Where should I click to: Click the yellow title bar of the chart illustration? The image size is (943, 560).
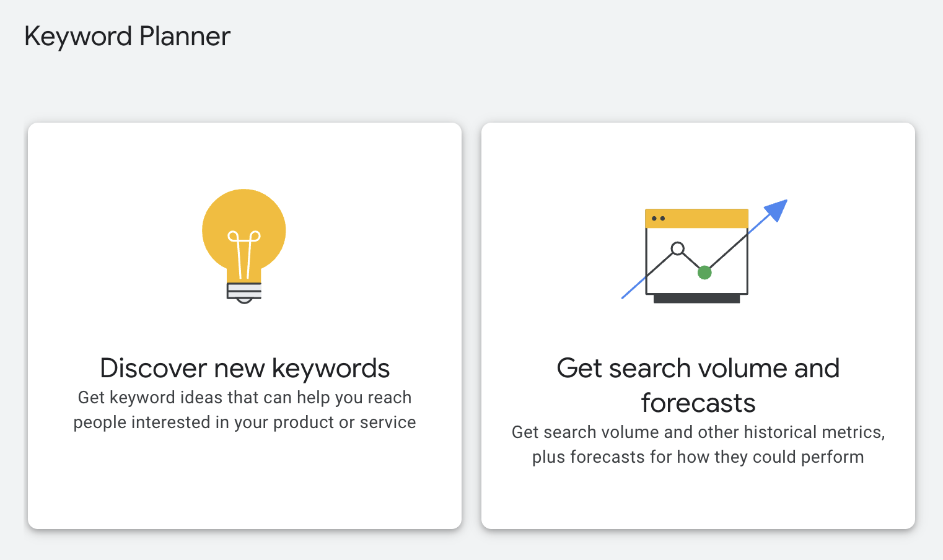pyautogui.click(x=697, y=217)
